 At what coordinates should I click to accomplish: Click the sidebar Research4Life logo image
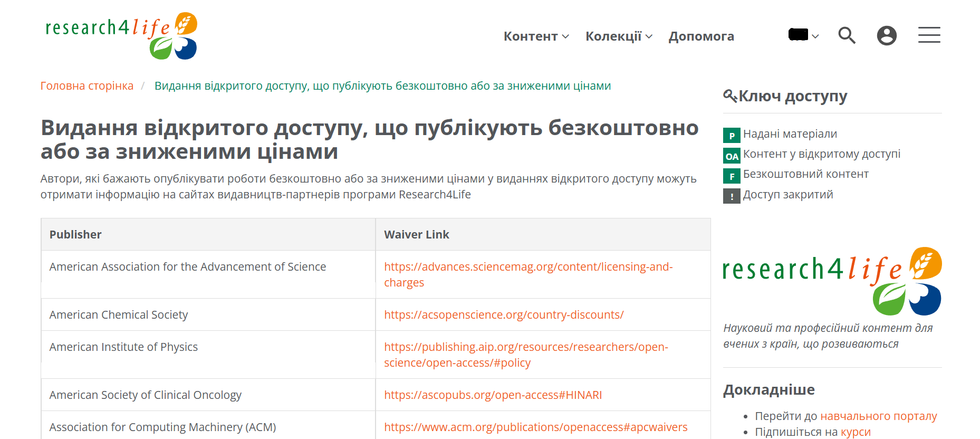832,281
